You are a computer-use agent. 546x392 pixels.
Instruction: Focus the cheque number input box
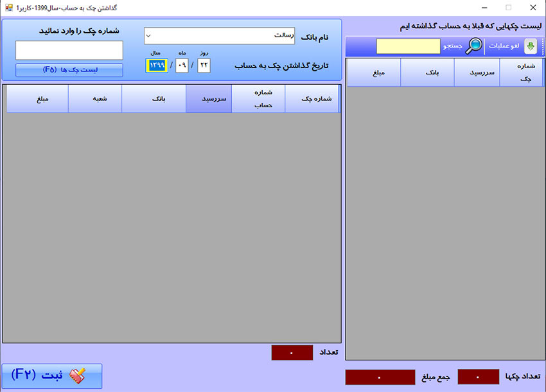pos(69,50)
